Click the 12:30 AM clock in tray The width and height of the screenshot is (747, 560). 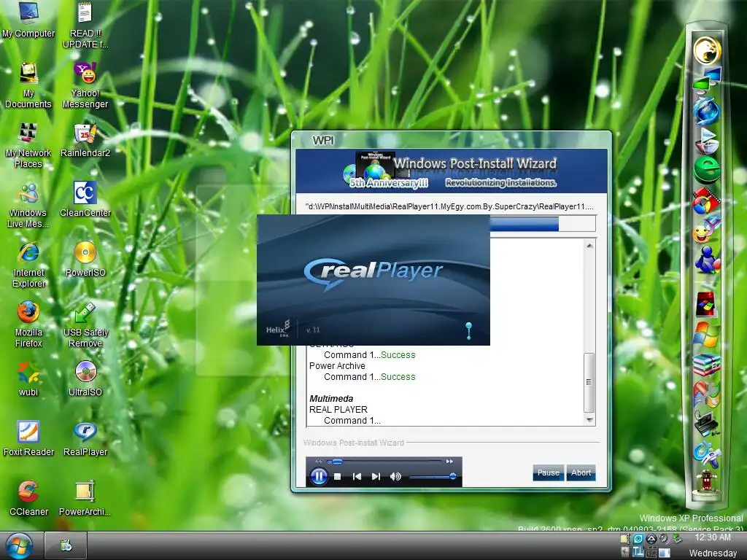coord(713,537)
